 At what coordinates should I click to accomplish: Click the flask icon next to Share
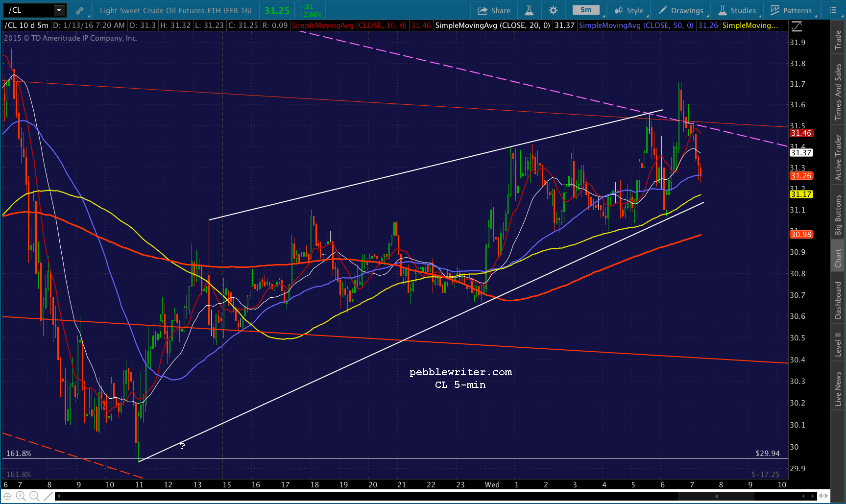[x=529, y=10]
